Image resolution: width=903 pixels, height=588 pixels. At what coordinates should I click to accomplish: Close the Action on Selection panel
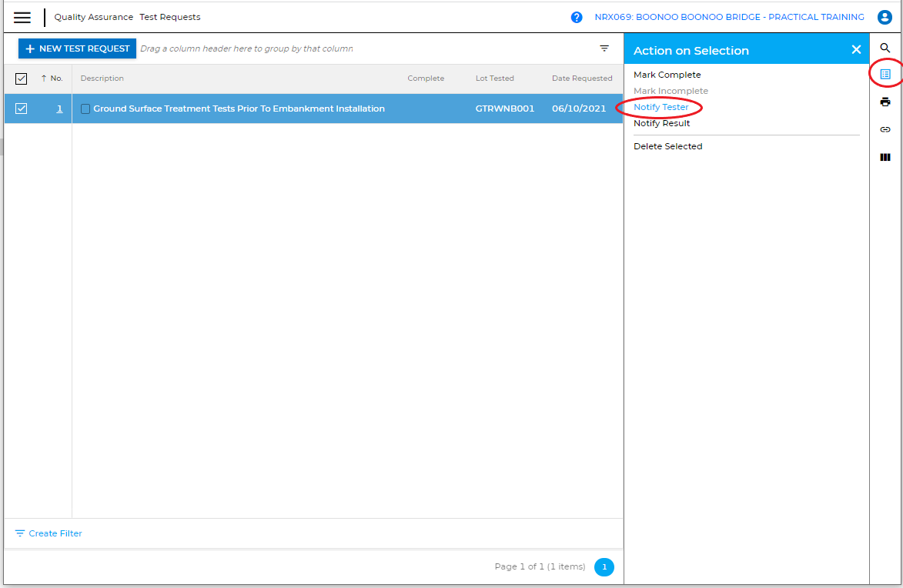click(856, 50)
